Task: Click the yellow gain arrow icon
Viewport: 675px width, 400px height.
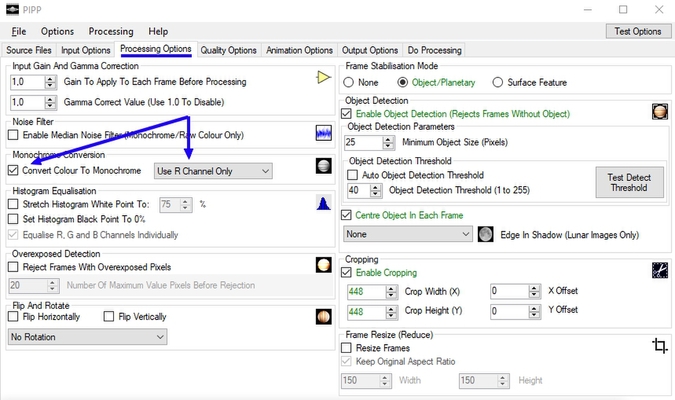Action: coord(323,77)
